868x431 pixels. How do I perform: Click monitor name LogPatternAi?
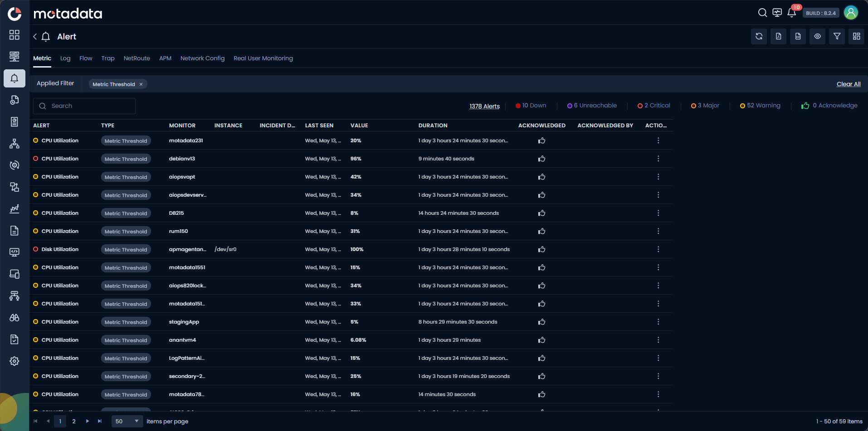[x=186, y=358]
